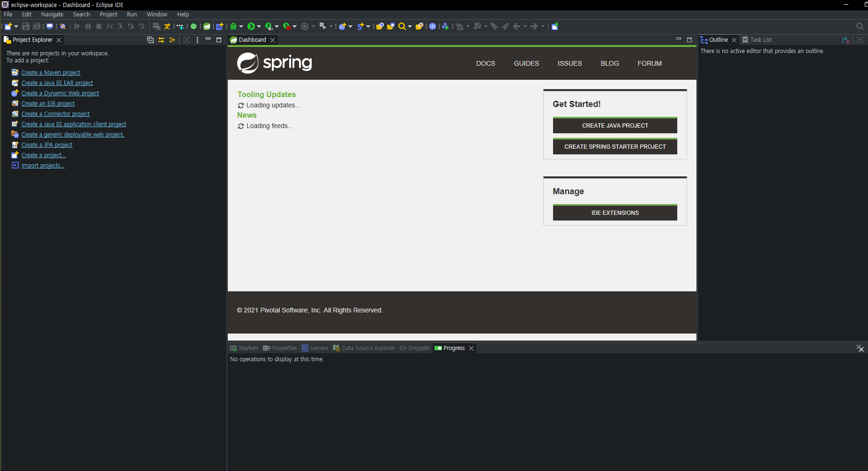Minimize the Project Explorer panel
The height and width of the screenshot is (471, 868).
(x=208, y=39)
